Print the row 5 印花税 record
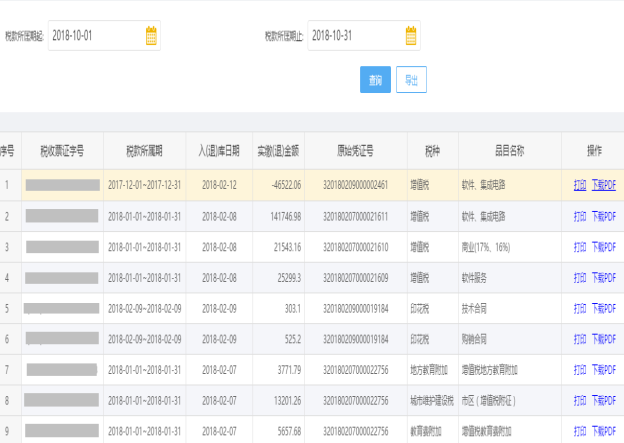This screenshot has height=443, width=624. coord(580,309)
